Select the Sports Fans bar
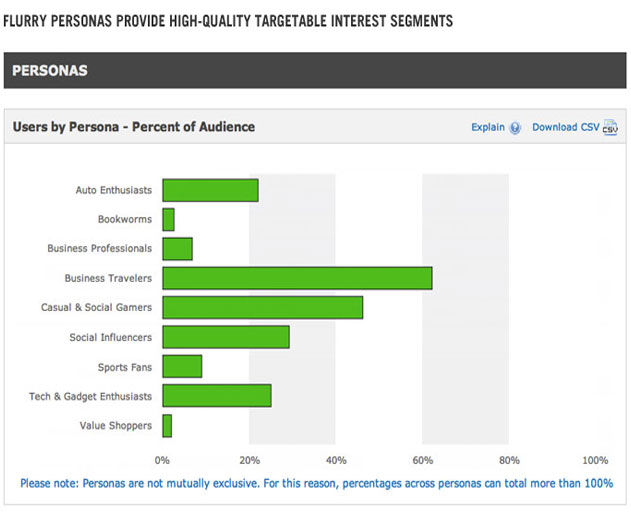The image size is (631, 522). [182, 366]
